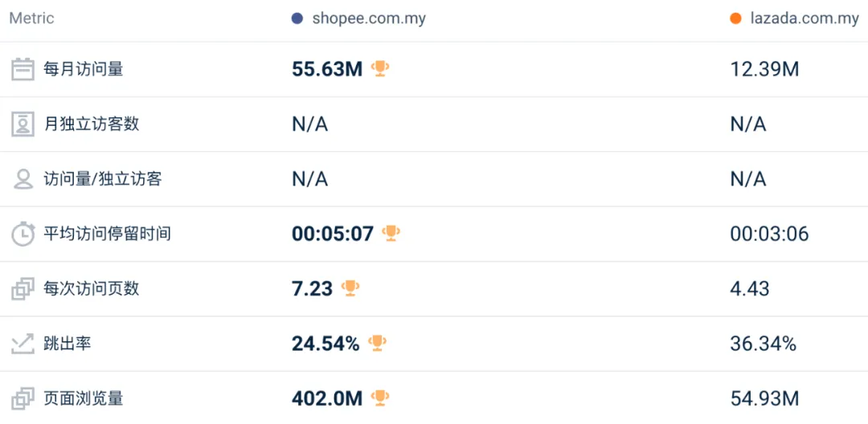Click the stacked pages icon beside 每次访问页数
Image resolution: width=868 pixels, height=424 pixels.
[x=23, y=288]
